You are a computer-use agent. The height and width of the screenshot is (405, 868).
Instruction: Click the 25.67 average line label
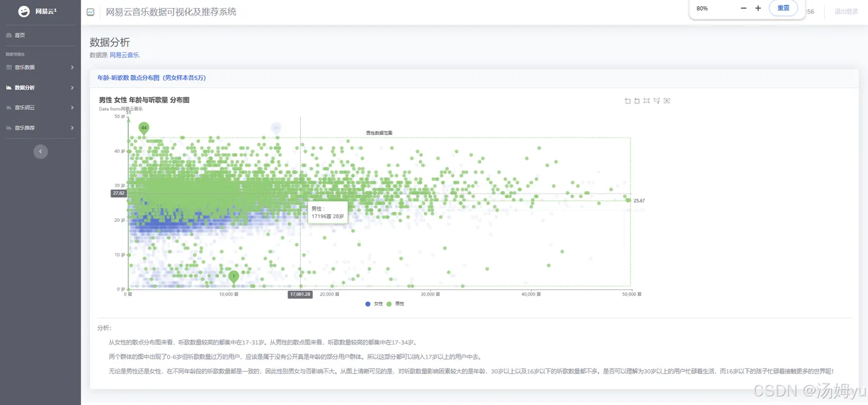(x=639, y=201)
